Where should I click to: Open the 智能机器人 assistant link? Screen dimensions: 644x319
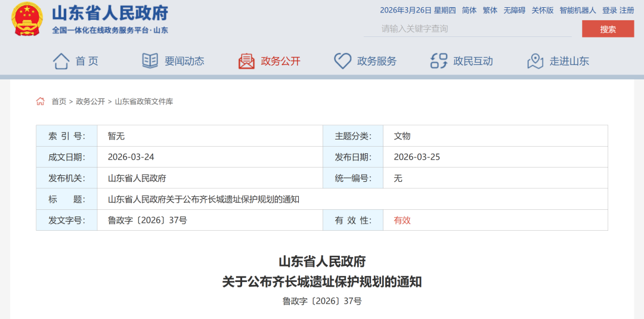[x=577, y=10]
